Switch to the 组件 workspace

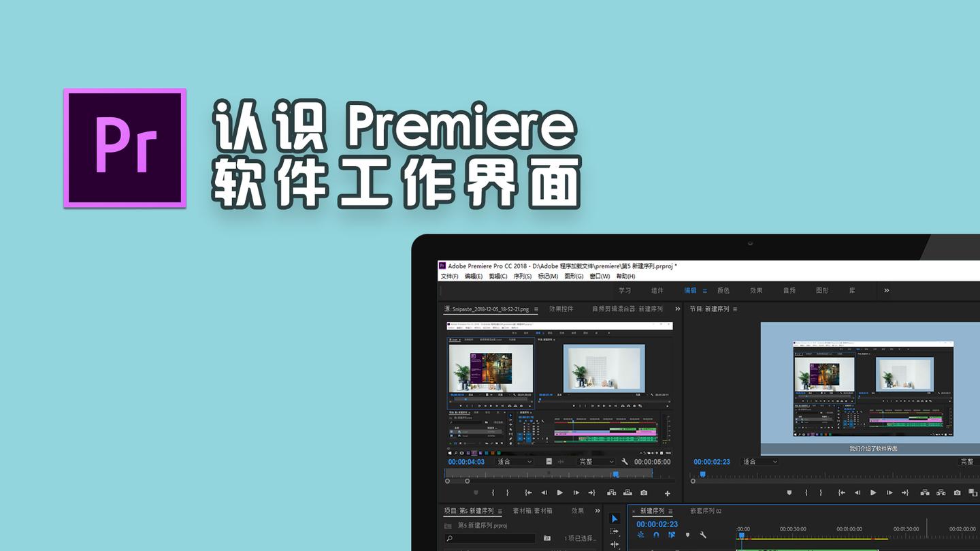(x=657, y=291)
